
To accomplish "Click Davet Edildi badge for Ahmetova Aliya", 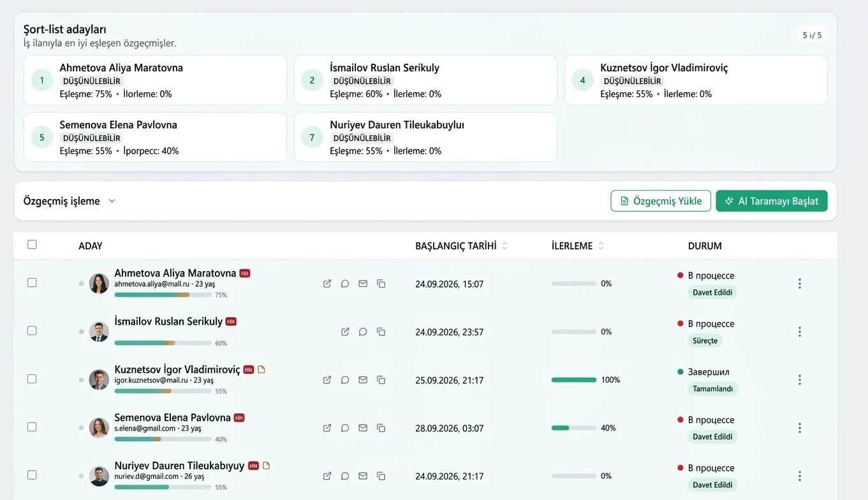I will tap(712, 293).
